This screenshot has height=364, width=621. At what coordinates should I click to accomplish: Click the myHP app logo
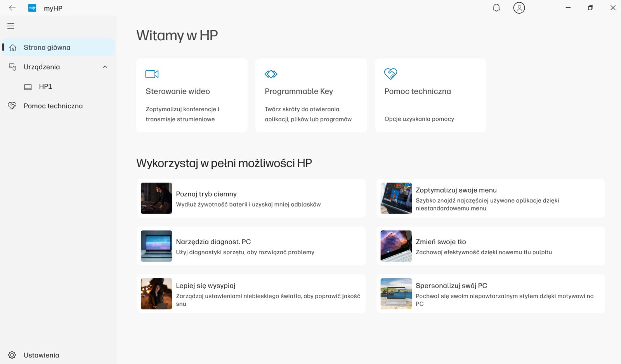(32, 8)
